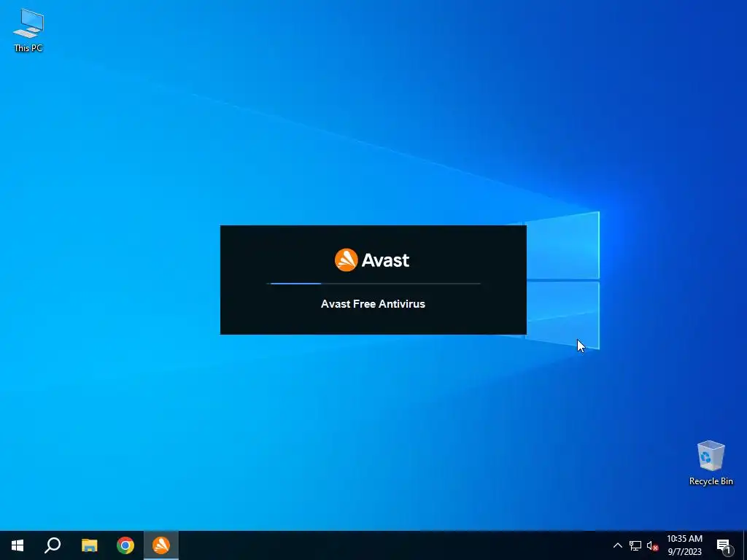Click the Avast loading progress bar

(373, 284)
